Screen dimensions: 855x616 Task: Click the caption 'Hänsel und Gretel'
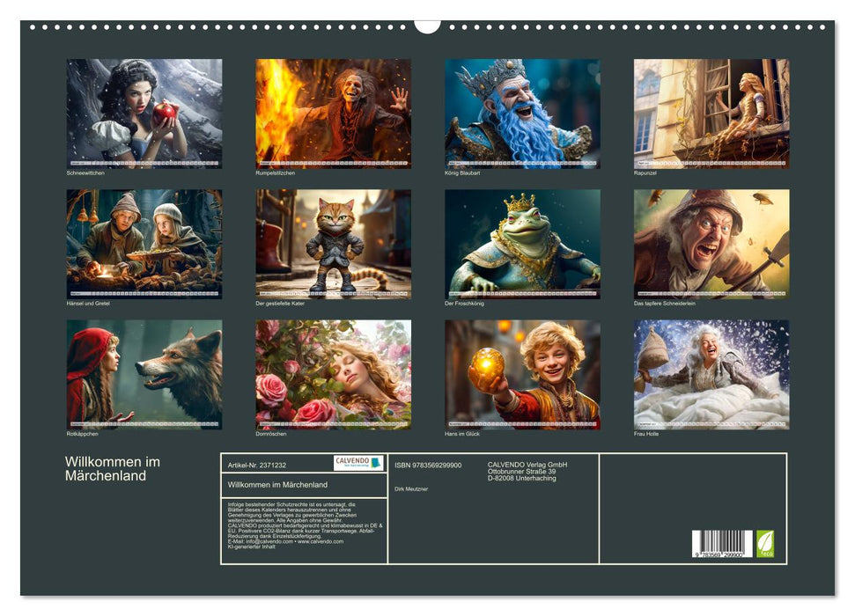pyautogui.click(x=88, y=303)
